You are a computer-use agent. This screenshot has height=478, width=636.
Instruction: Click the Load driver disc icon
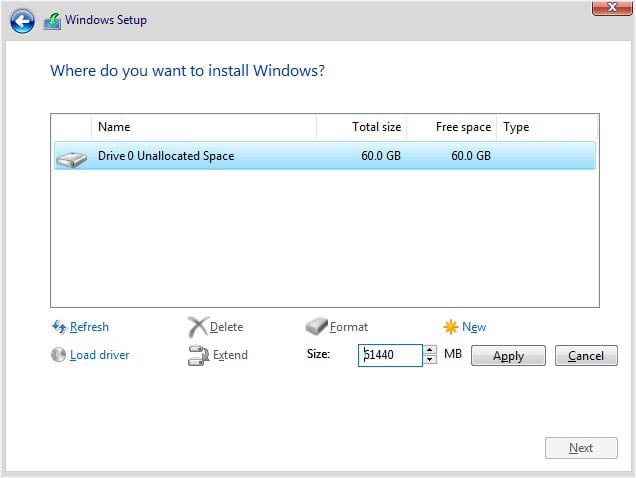(x=58, y=355)
